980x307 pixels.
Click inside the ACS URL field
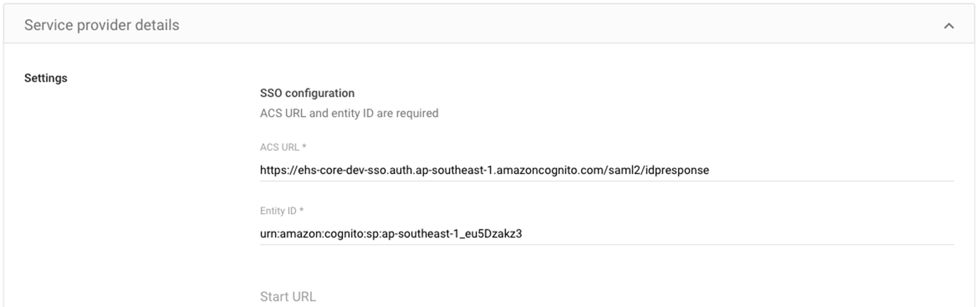[607, 170]
